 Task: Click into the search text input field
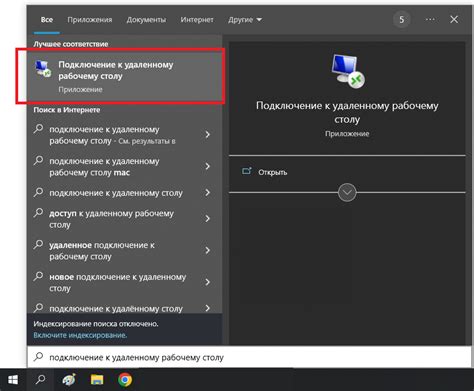coord(249,357)
